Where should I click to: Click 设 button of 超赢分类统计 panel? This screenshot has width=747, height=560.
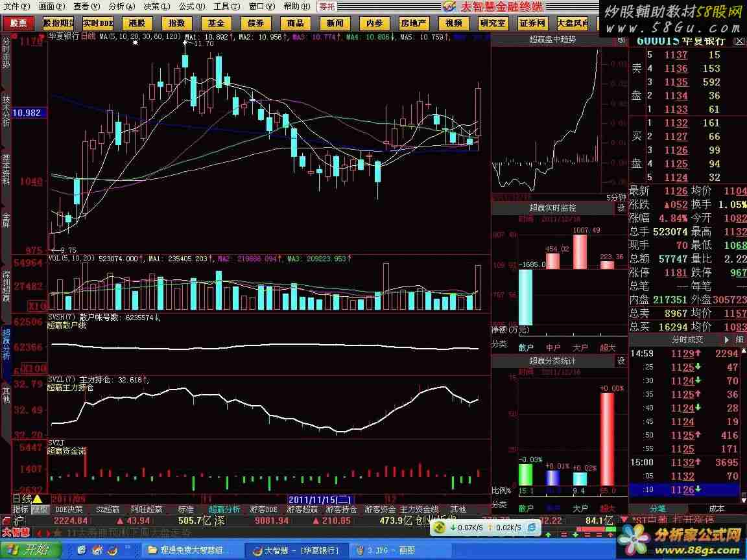tap(621, 361)
